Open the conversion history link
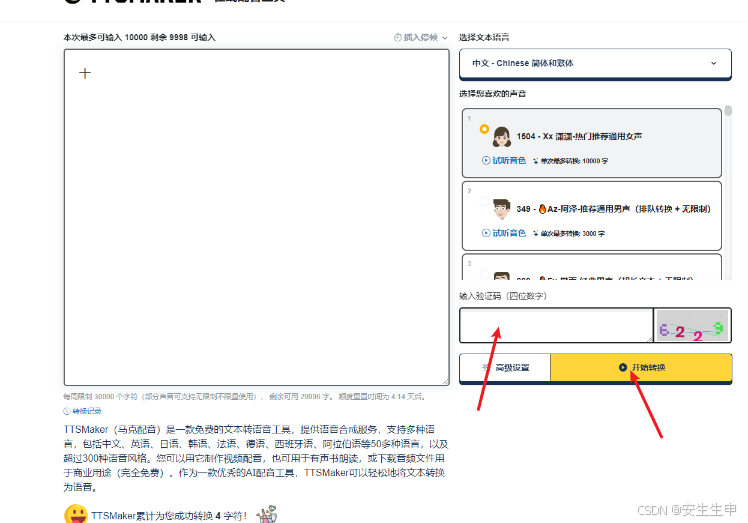Viewport: 748px width, 523px height. (83, 411)
